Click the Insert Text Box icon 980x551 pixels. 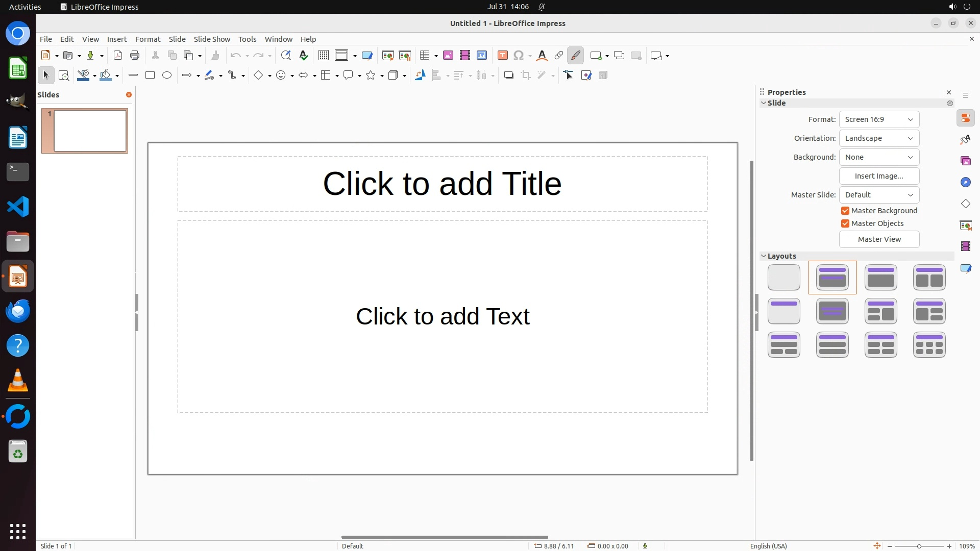503,56
